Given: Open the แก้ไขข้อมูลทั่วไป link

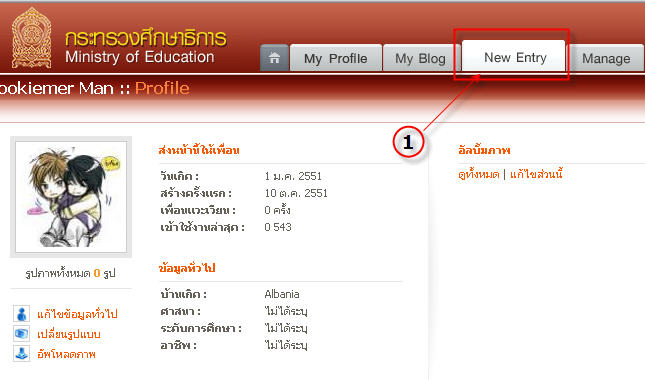Looking at the screenshot, I should [77, 314].
